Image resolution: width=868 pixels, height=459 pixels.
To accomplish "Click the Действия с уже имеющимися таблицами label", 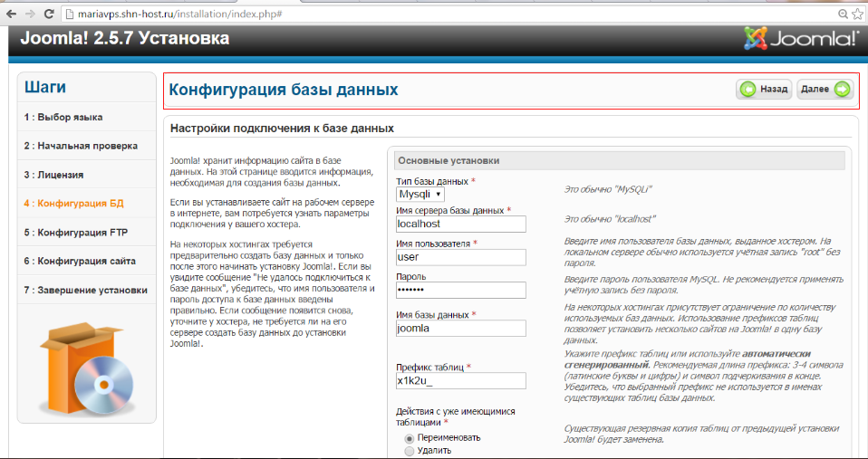I will coord(455,417).
